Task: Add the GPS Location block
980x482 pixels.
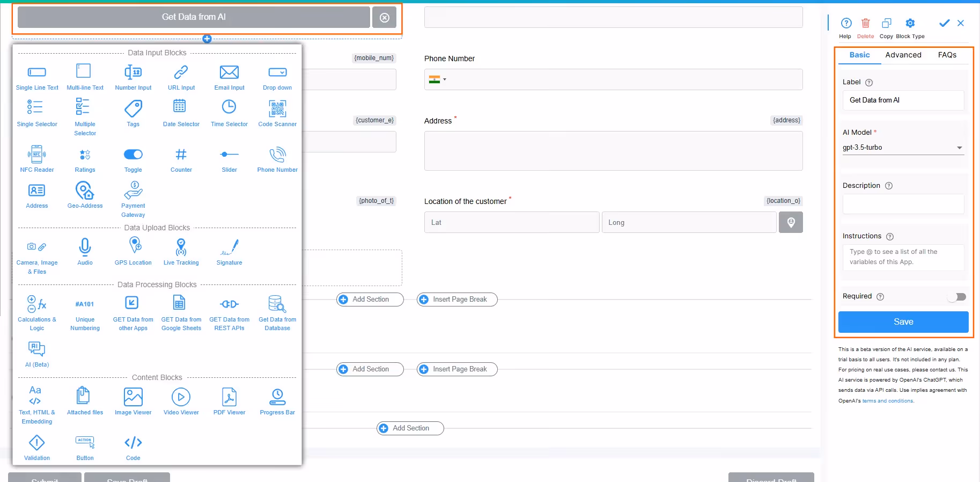Action: pyautogui.click(x=133, y=252)
